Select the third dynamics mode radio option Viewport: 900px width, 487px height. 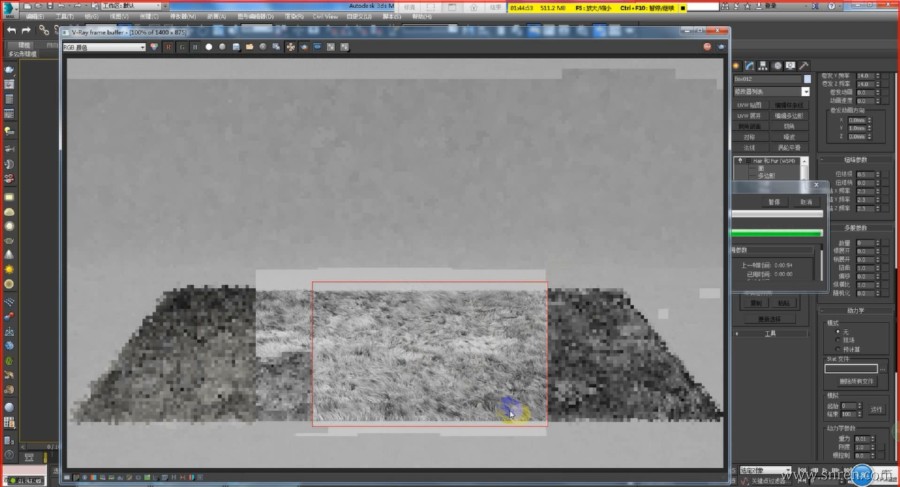[x=836, y=348]
